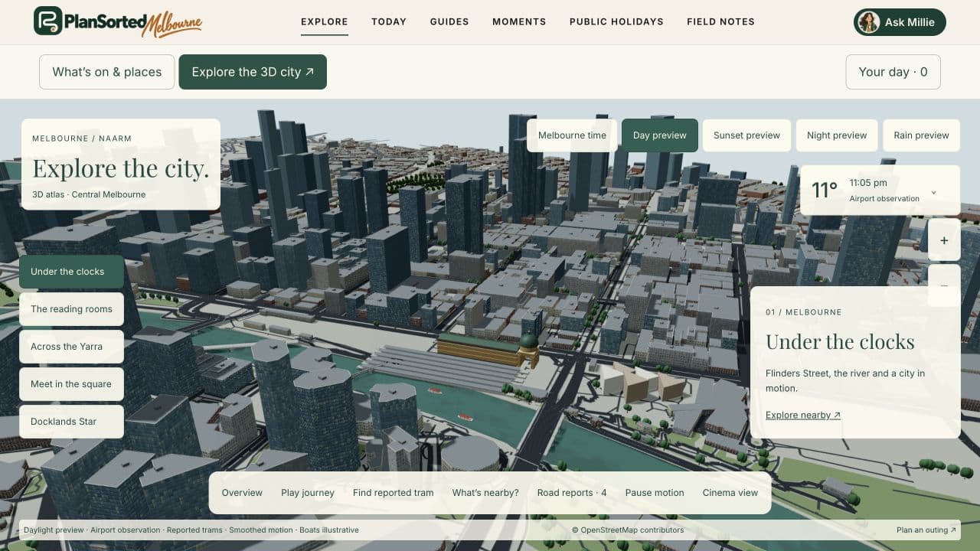Click Find reported tram

coord(393,493)
